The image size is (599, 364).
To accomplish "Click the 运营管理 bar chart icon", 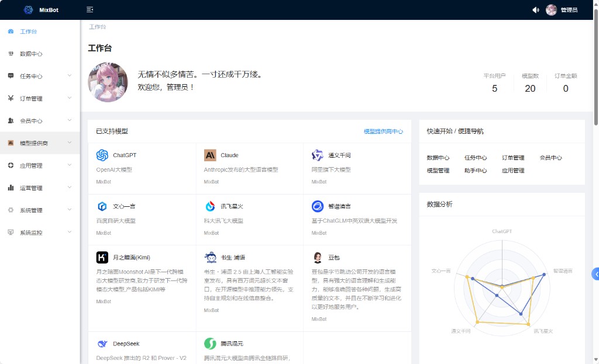I will (11, 188).
